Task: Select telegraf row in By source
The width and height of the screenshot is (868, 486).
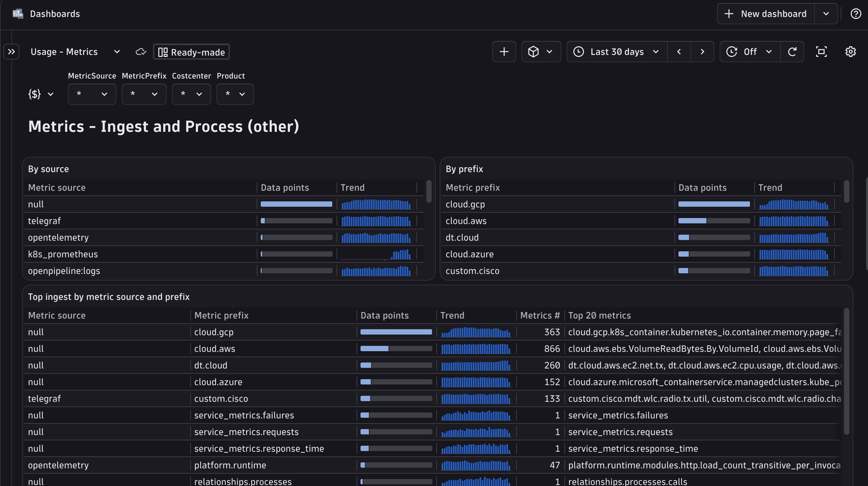Action: tap(224, 221)
